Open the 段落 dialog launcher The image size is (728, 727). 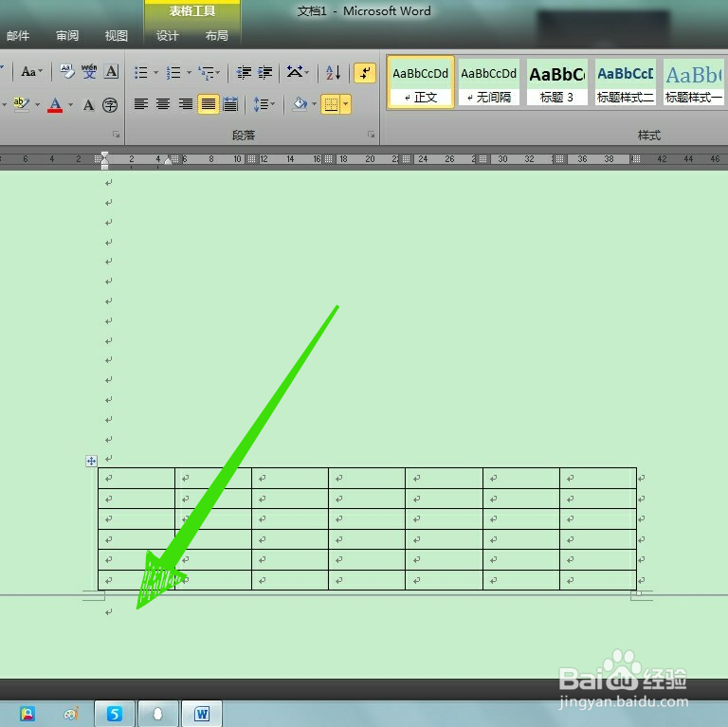click(x=371, y=135)
